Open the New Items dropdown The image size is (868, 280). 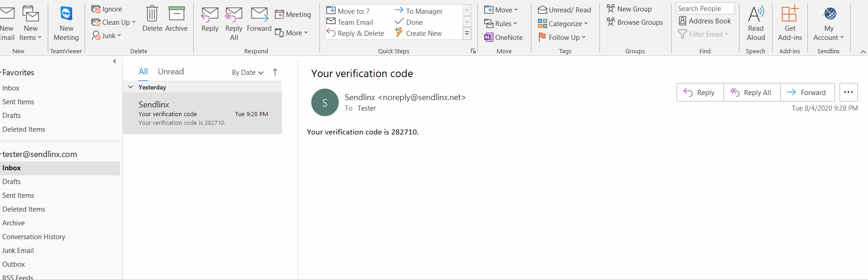click(x=30, y=23)
